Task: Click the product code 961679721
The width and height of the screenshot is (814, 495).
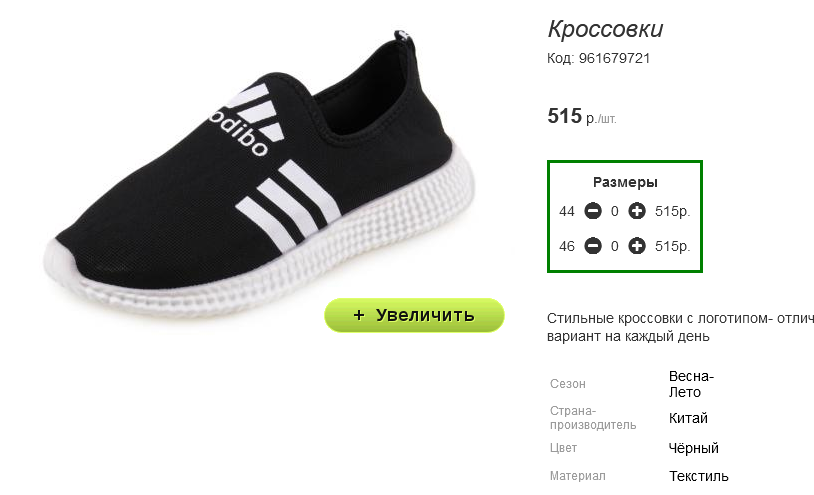Action: (x=599, y=58)
